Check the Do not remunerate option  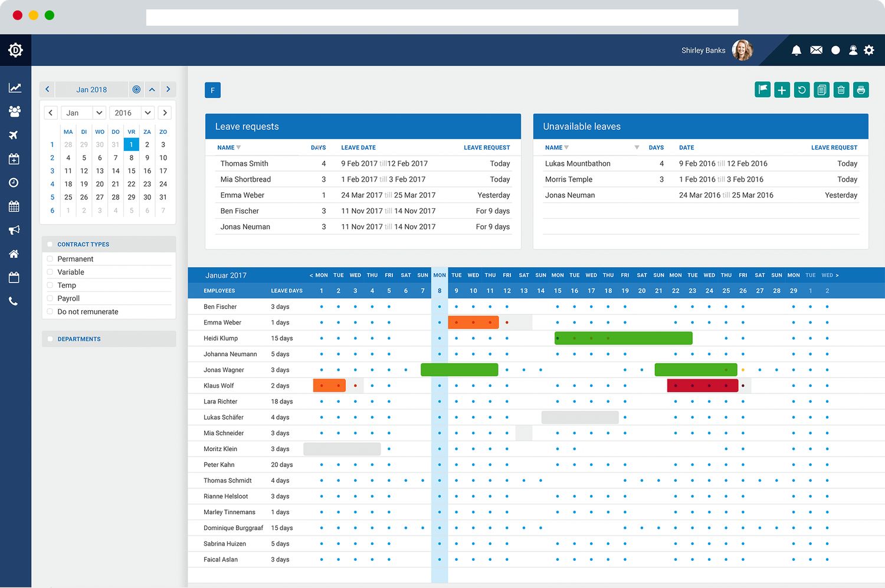[x=50, y=311]
